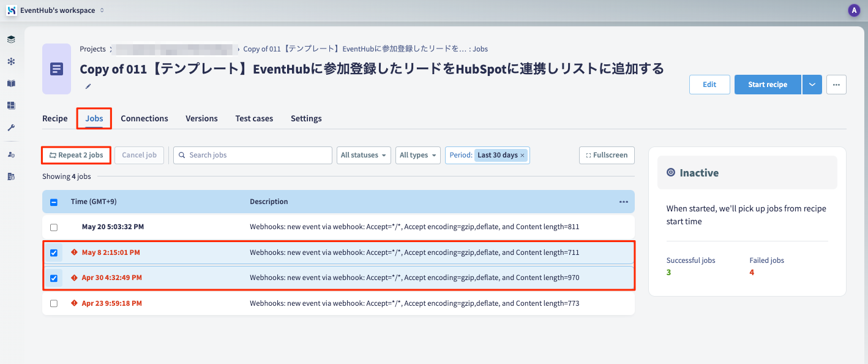Open the dashboard grid icon in sidebar
The width and height of the screenshot is (868, 364).
11,105
